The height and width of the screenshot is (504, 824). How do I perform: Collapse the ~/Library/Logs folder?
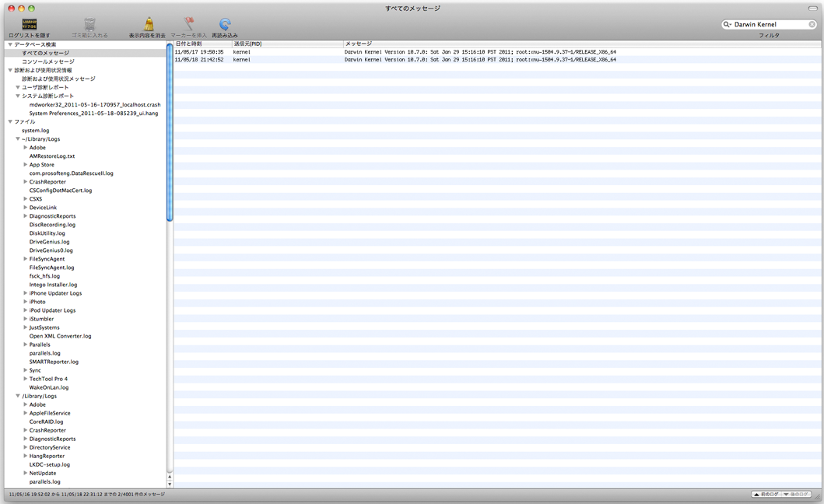pos(18,138)
